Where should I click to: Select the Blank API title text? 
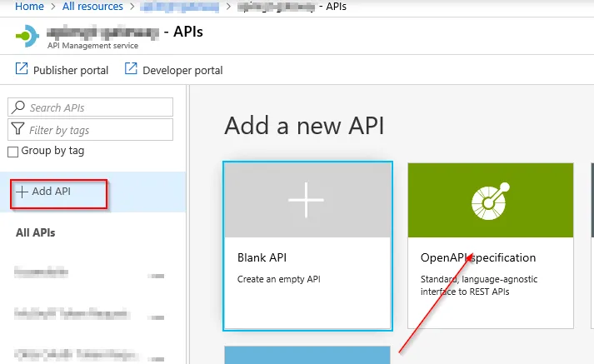click(262, 257)
